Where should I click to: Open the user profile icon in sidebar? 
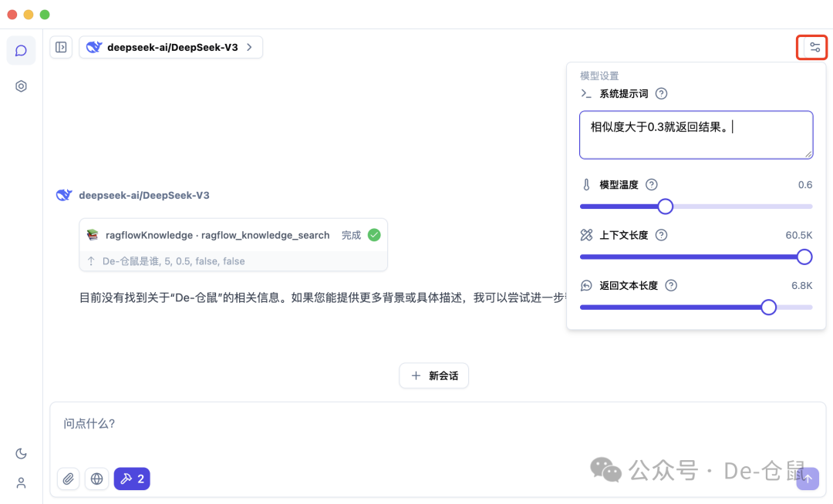pos(21,482)
